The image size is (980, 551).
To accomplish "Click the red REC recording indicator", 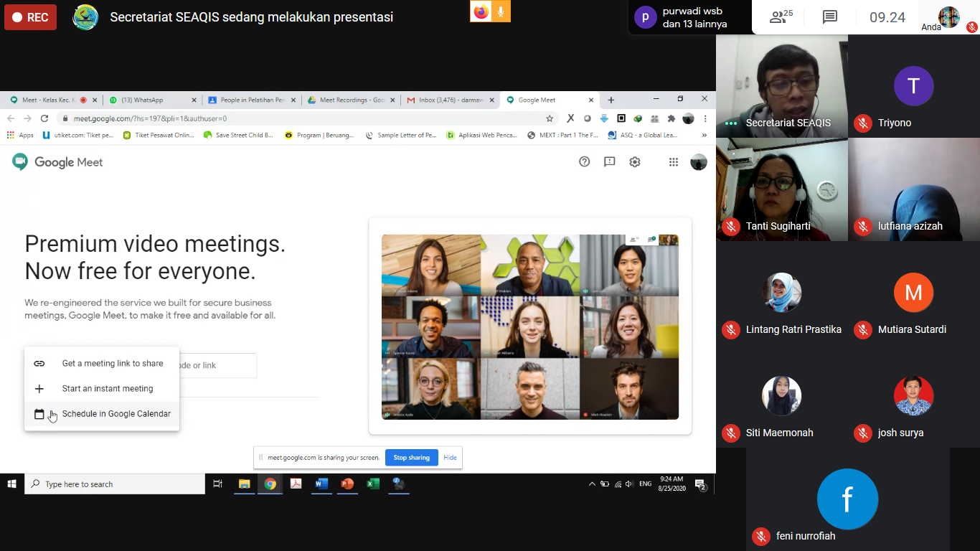I will [x=30, y=17].
